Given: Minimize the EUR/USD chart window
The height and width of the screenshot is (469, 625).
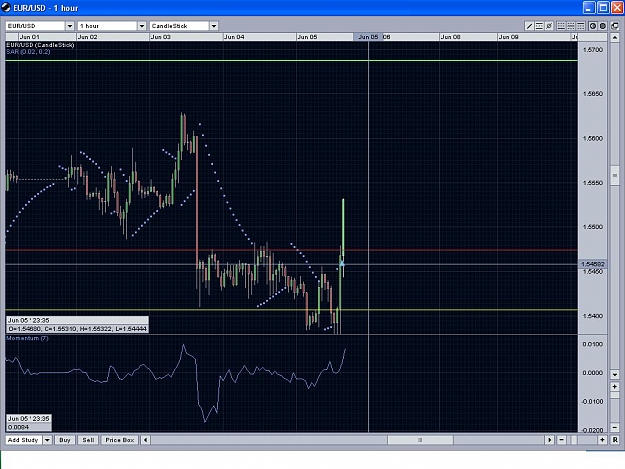Looking at the screenshot, I should (589, 8).
